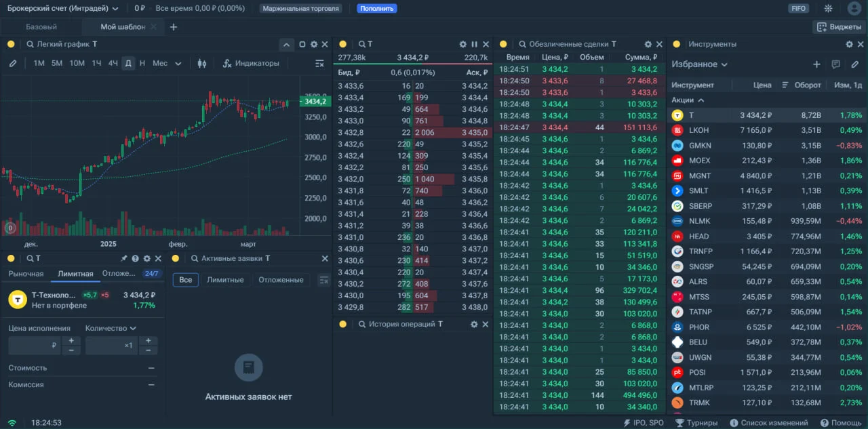Click the yellow link-group dot of Легкий график
The width and height of the screenshot is (868, 429).
pos(11,44)
